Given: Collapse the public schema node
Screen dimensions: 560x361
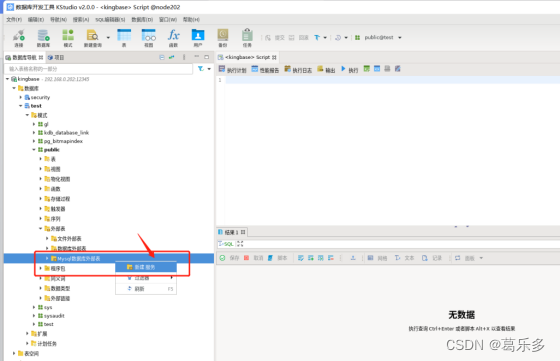Looking at the screenshot, I should (34, 150).
